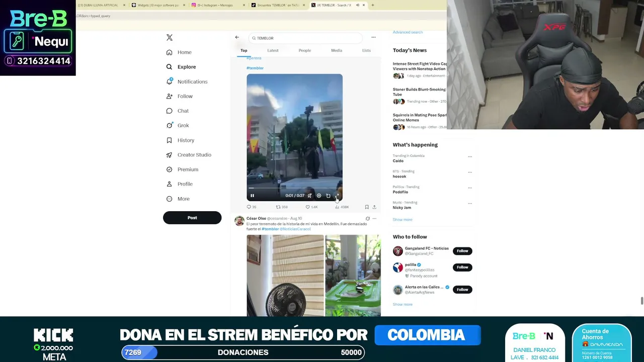The height and width of the screenshot is (362, 644).
Task: Open the More menu in sidebar
Action: point(178,199)
